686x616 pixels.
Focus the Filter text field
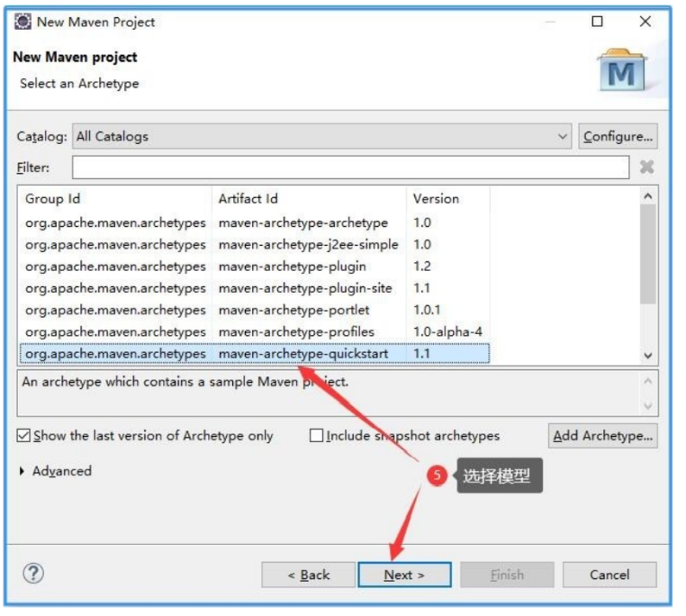point(350,168)
